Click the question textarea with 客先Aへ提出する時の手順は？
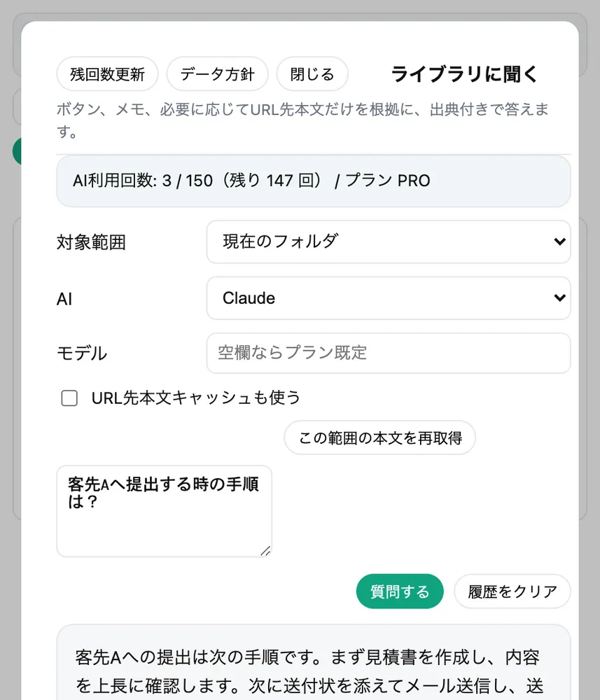The height and width of the screenshot is (700, 600). [165, 511]
